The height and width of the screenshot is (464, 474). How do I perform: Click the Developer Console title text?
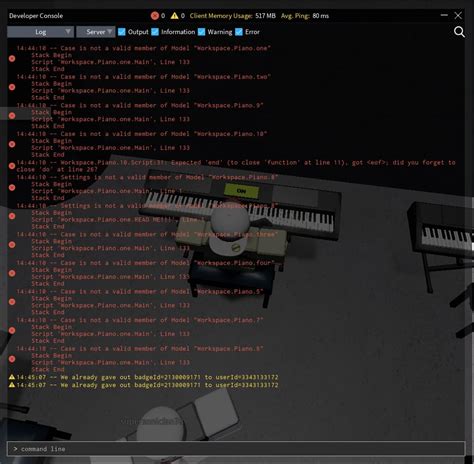[36, 16]
